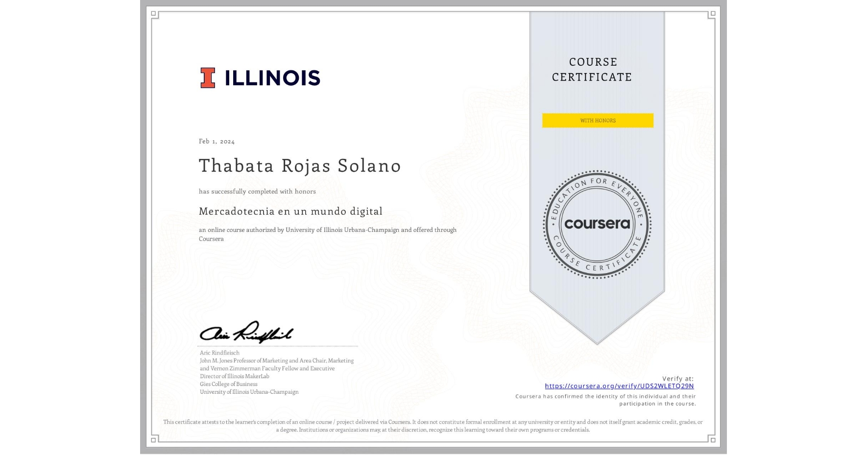The width and height of the screenshot is (868, 455).
Task: Select the printed name Aric Rindfleisch
Action: [219, 353]
